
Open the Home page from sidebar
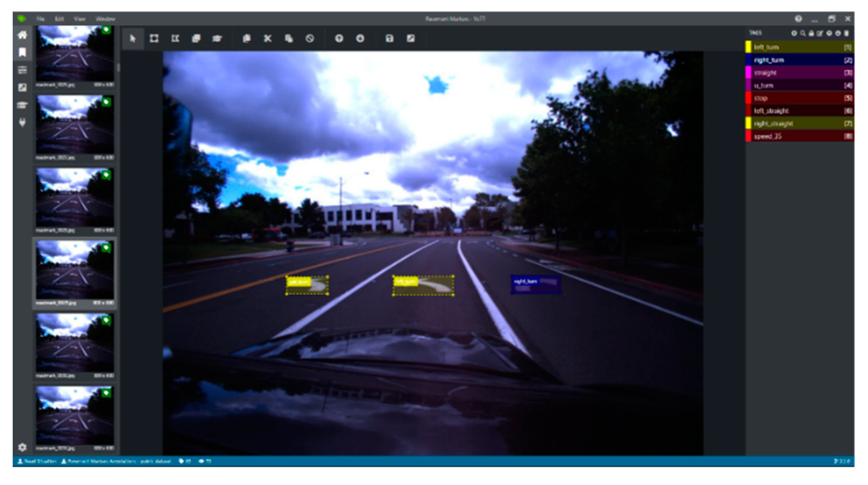tap(23, 35)
